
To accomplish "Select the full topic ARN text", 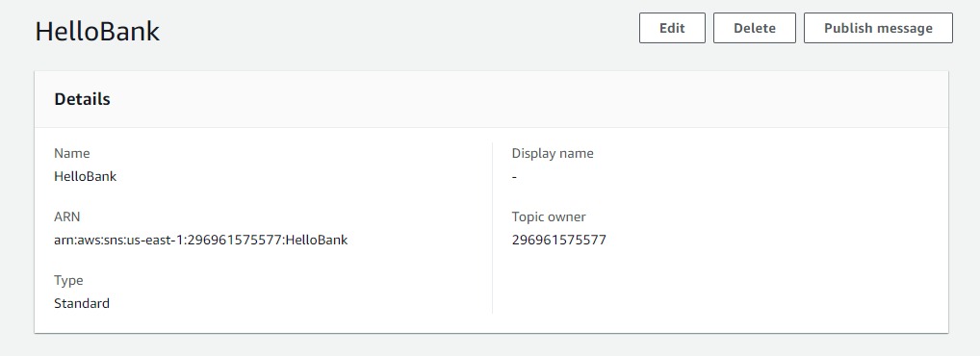I will 200,240.
